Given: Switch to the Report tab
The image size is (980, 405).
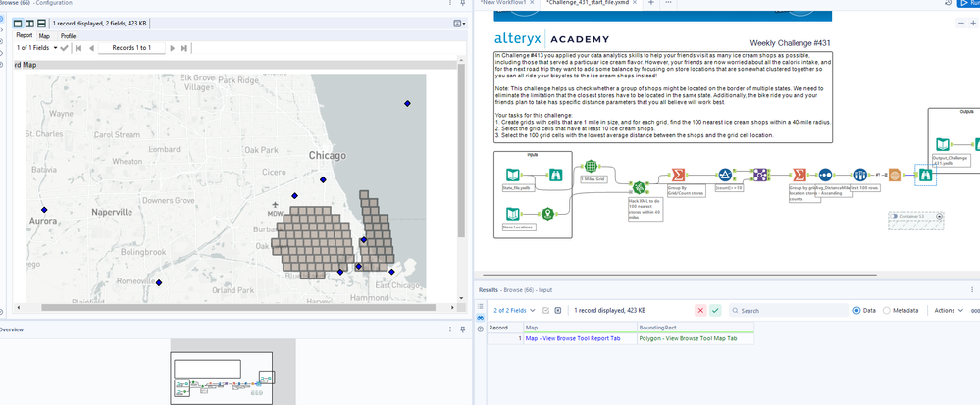Looking at the screenshot, I should (25, 35).
